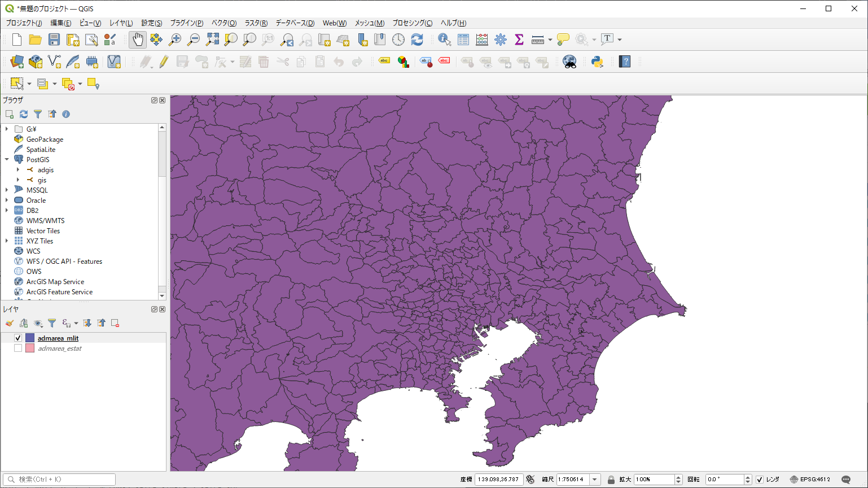Select Vector Tiles in browser

[x=43, y=231]
